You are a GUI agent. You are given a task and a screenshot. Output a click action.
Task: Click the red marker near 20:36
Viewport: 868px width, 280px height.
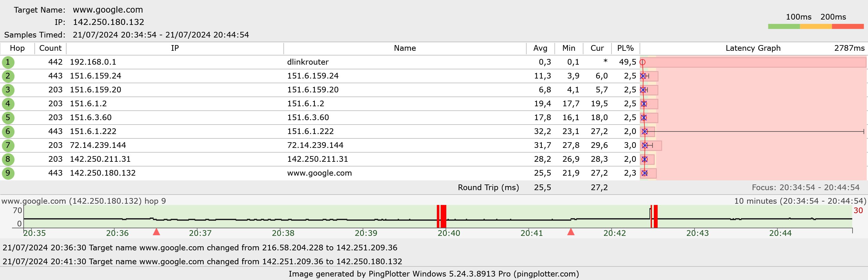pos(156,232)
